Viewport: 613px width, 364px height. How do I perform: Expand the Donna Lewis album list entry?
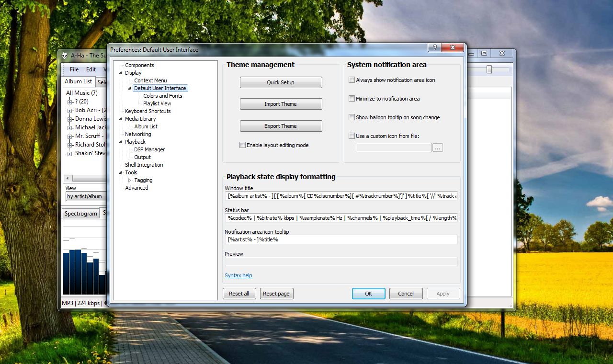[x=70, y=119]
